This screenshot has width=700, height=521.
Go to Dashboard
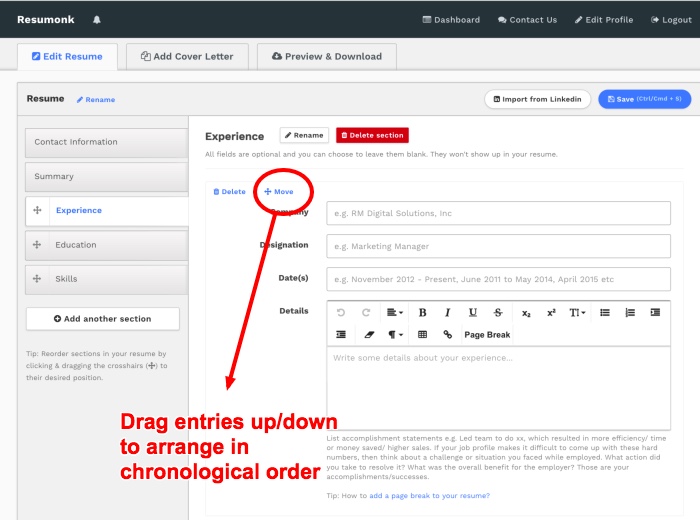pos(451,20)
